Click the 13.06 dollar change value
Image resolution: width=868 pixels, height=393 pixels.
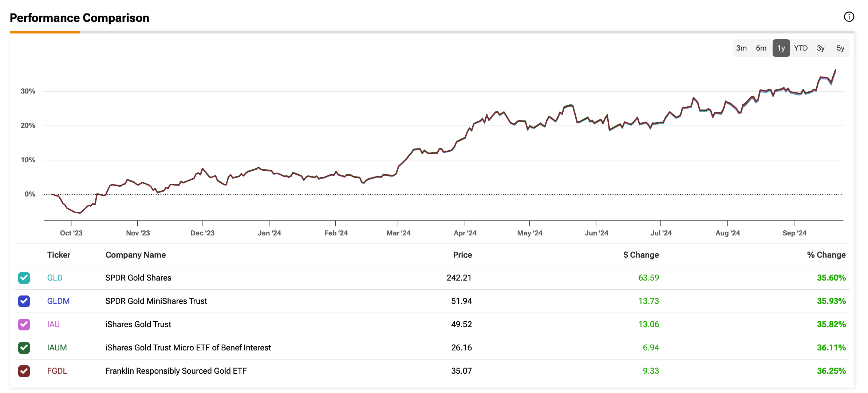click(x=648, y=324)
